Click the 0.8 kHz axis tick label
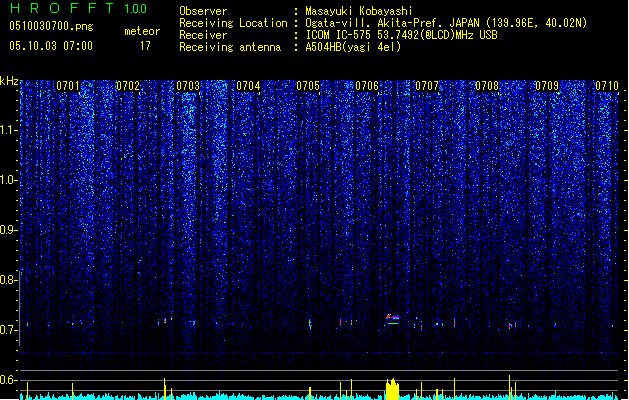This screenshot has height=400, width=629. click(8, 280)
